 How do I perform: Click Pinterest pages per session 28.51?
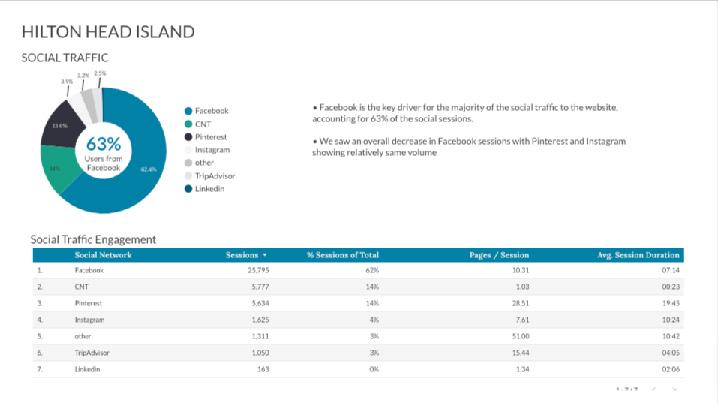pyautogui.click(x=521, y=303)
